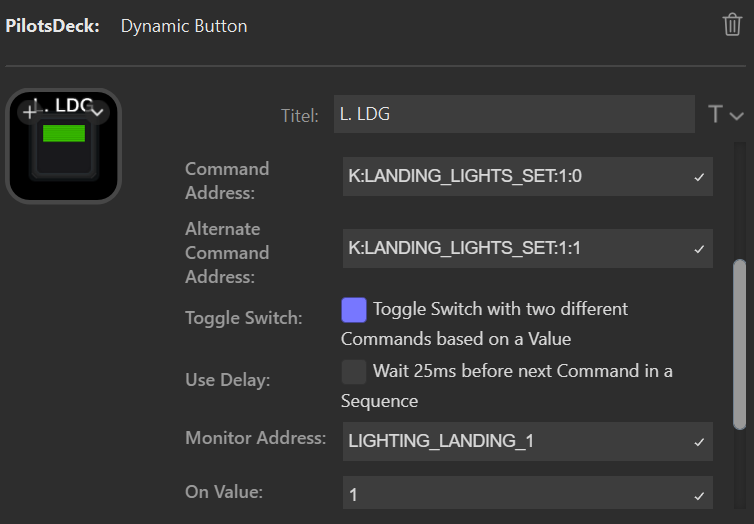Click the 'Wait 25ms before next Command' label

pos(522,371)
